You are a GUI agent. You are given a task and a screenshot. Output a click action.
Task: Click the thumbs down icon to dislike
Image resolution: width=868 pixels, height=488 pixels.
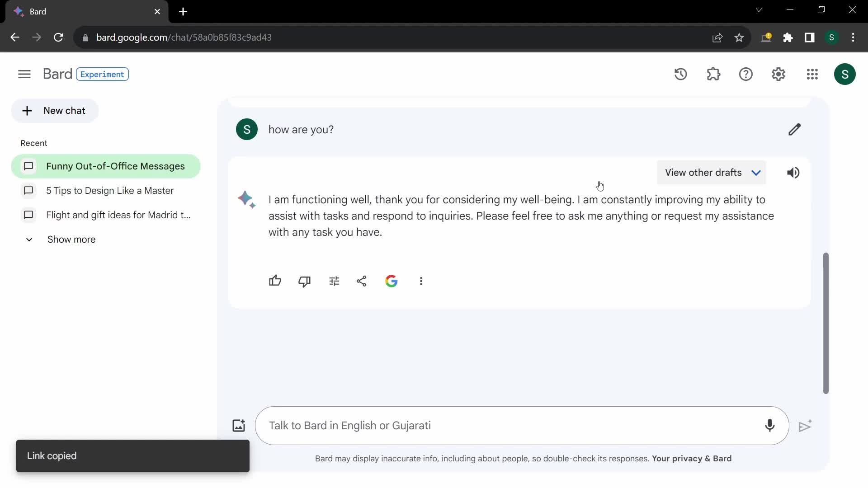coord(305,281)
